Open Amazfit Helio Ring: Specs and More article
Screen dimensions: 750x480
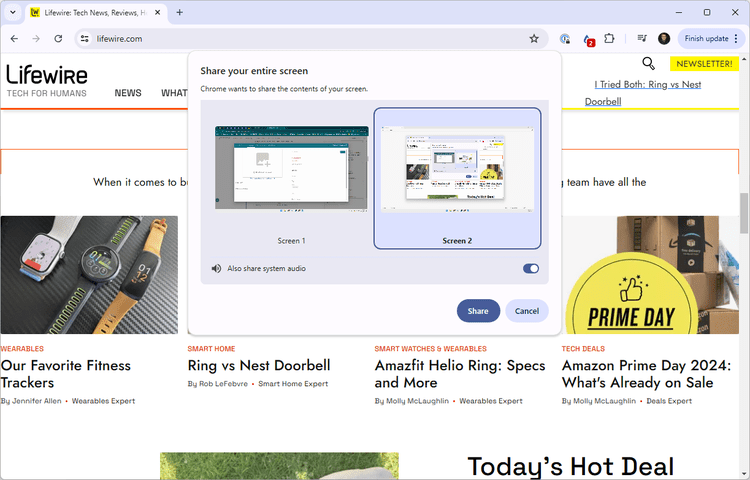[460, 374]
